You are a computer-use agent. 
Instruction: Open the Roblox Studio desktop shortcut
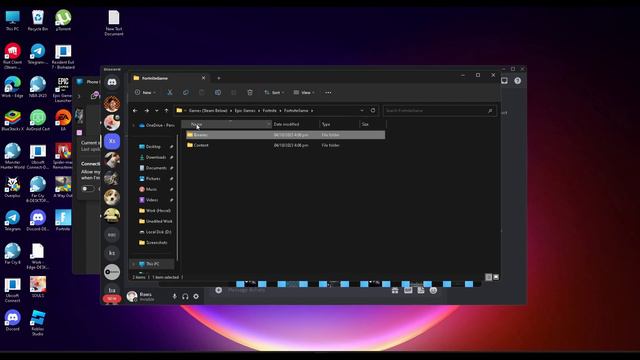38,322
